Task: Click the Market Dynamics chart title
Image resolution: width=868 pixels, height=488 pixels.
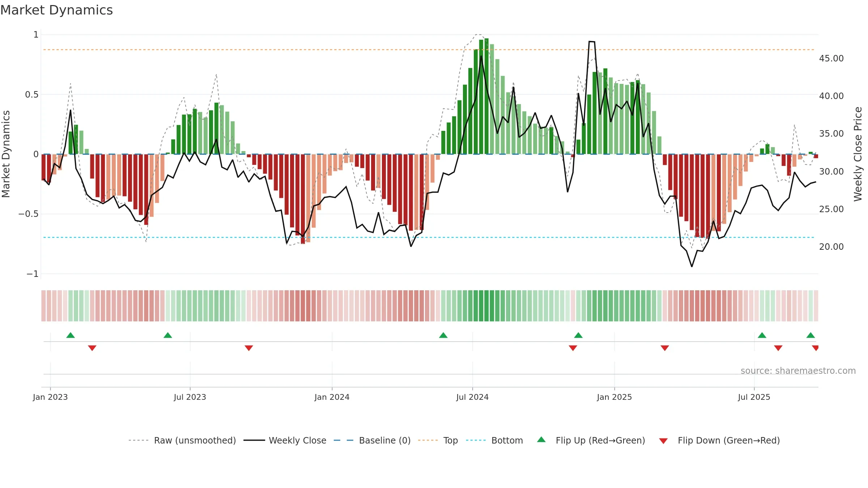Action: coord(56,10)
